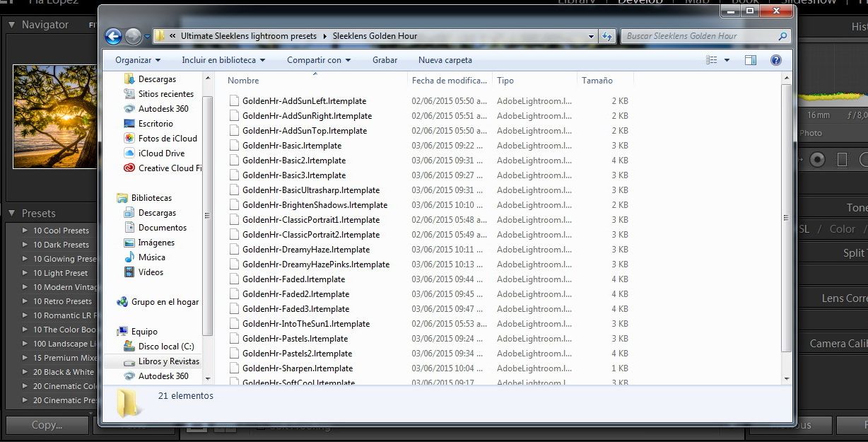This screenshot has height=442, width=868.
Task: Click the file list vertical scrollbar
Action: (x=787, y=218)
